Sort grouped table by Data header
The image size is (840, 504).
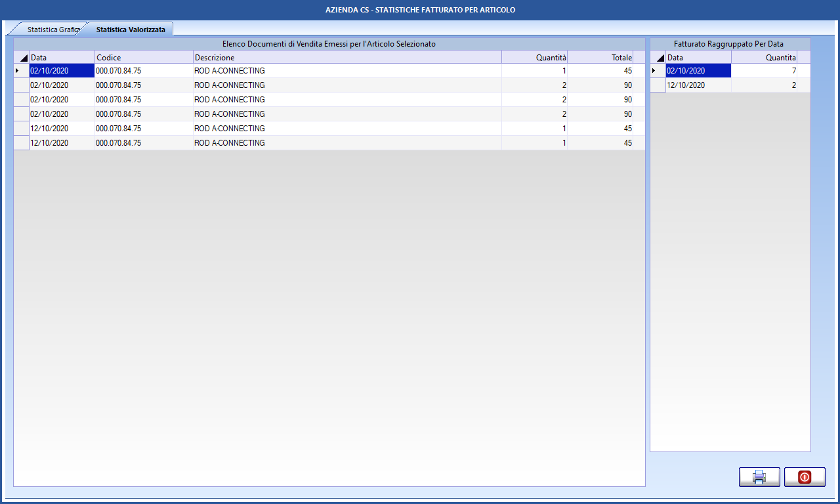coord(698,58)
